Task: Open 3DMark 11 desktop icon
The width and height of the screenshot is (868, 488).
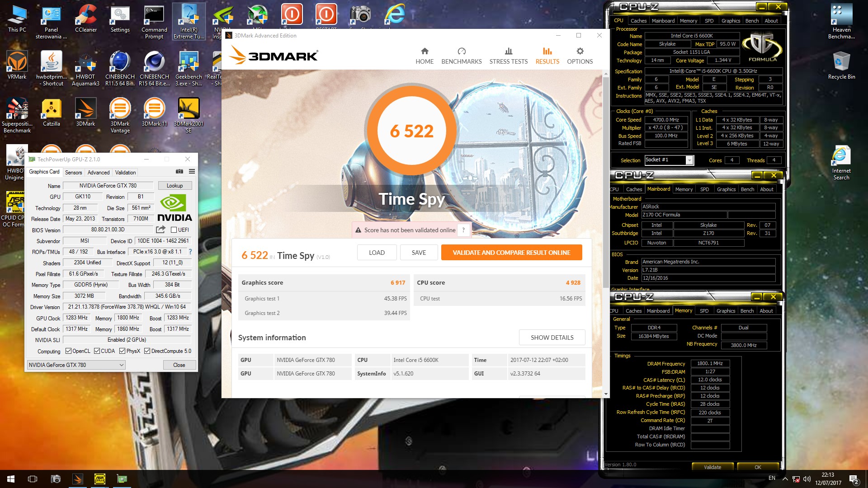Action: point(154,113)
